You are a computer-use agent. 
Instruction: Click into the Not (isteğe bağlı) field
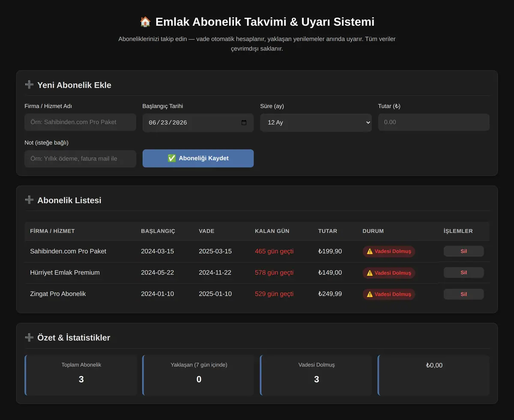80,158
